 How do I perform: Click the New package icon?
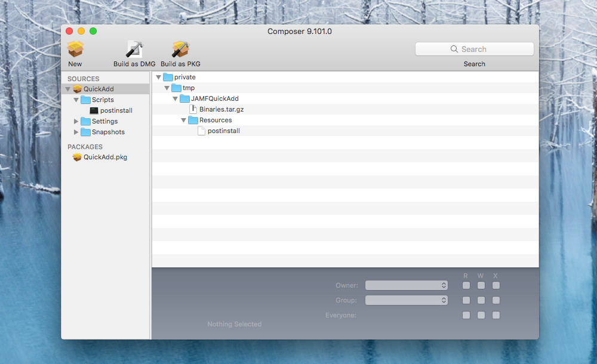(75, 50)
